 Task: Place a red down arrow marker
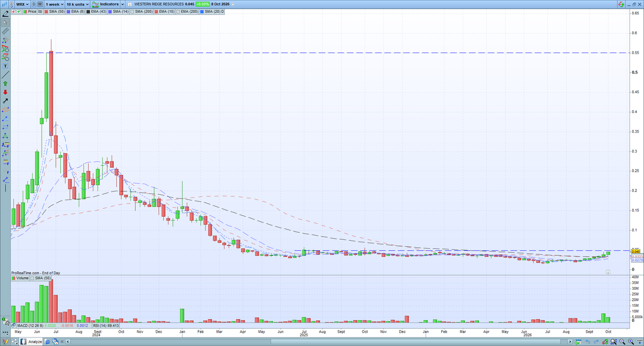(x=5, y=92)
